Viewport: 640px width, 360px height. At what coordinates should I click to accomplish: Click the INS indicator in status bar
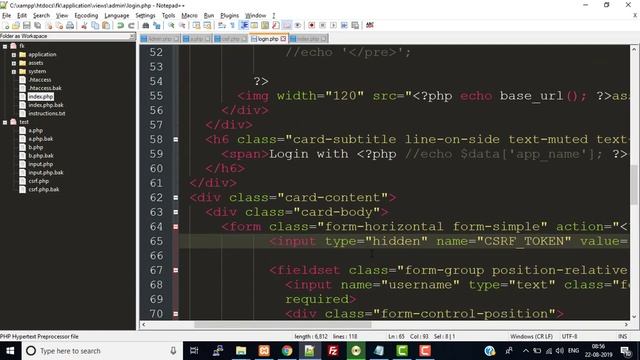pyautogui.click(x=622, y=337)
